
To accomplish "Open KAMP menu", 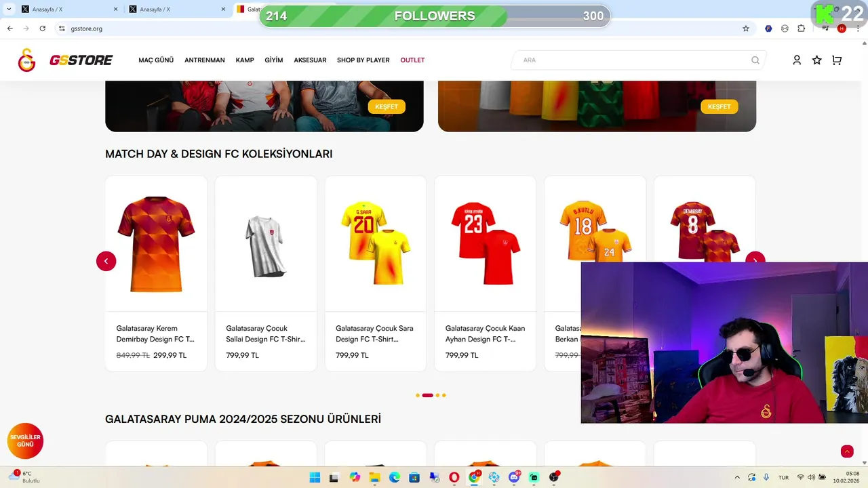I will tap(245, 60).
